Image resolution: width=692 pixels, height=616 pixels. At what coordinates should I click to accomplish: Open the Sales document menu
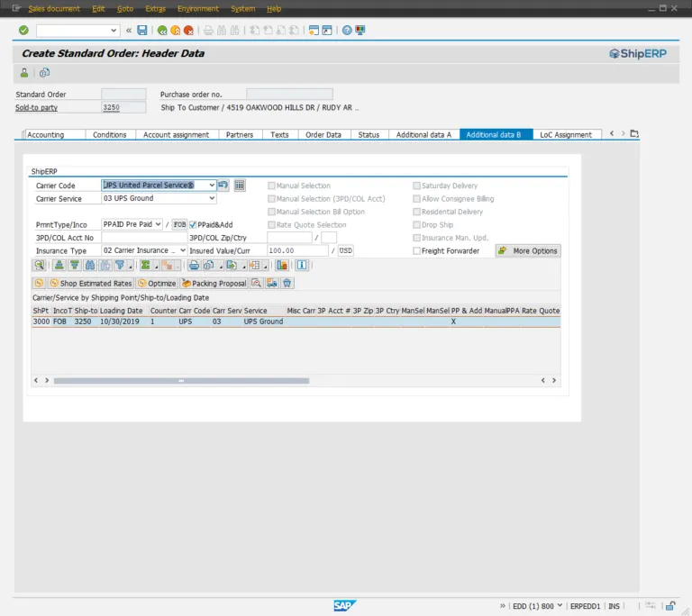coord(54,8)
